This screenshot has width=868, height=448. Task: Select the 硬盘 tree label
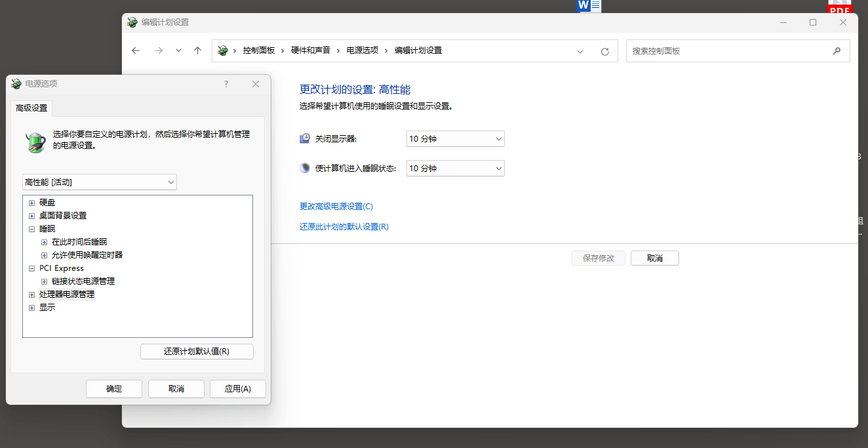[x=47, y=203]
